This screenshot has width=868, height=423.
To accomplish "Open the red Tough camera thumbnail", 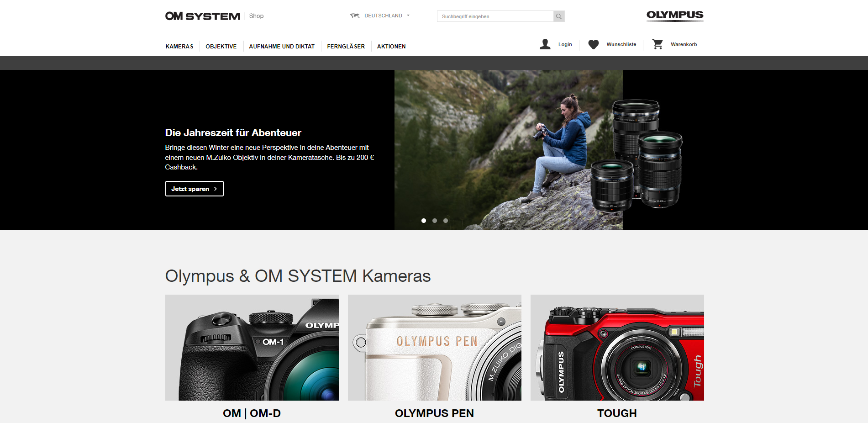I will click(x=617, y=348).
